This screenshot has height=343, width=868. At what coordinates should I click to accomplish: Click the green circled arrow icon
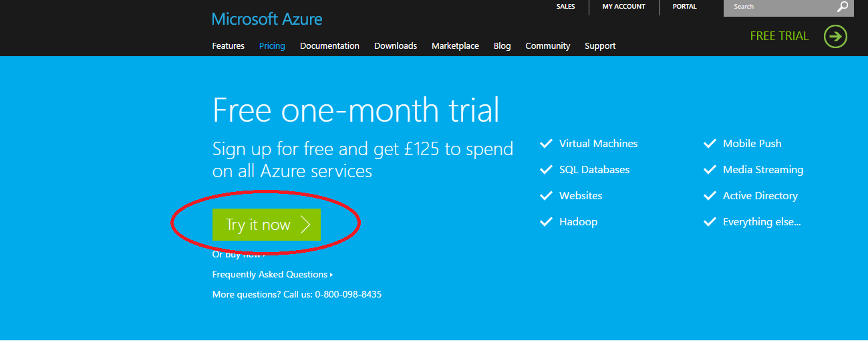(835, 36)
